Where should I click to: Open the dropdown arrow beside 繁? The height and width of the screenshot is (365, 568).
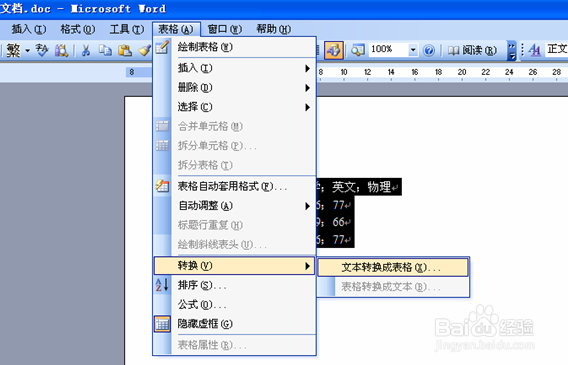(x=27, y=51)
